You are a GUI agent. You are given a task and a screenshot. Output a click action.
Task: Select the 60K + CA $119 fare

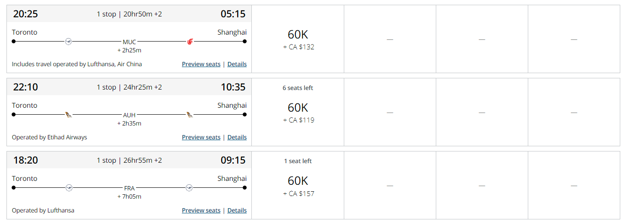[298, 112]
